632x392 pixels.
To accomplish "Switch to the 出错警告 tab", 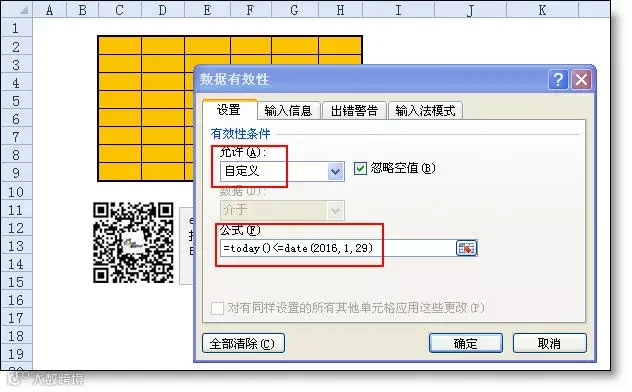I will [354, 110].
